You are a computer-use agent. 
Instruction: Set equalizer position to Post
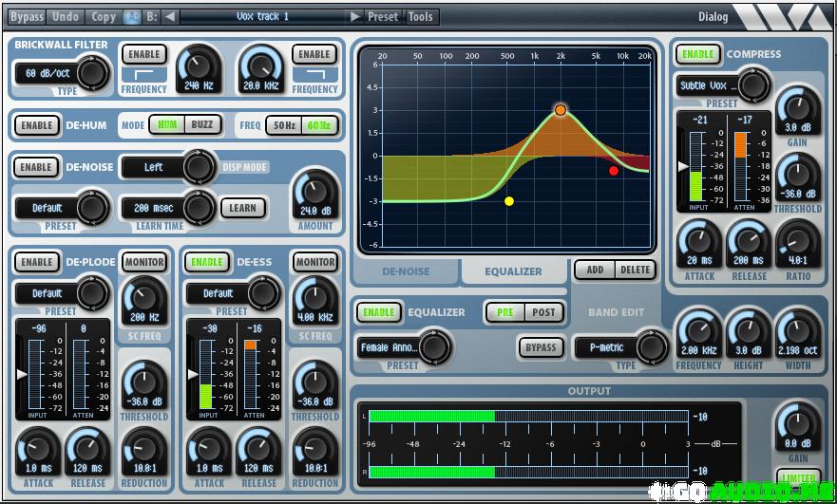[x=543, y=312]
